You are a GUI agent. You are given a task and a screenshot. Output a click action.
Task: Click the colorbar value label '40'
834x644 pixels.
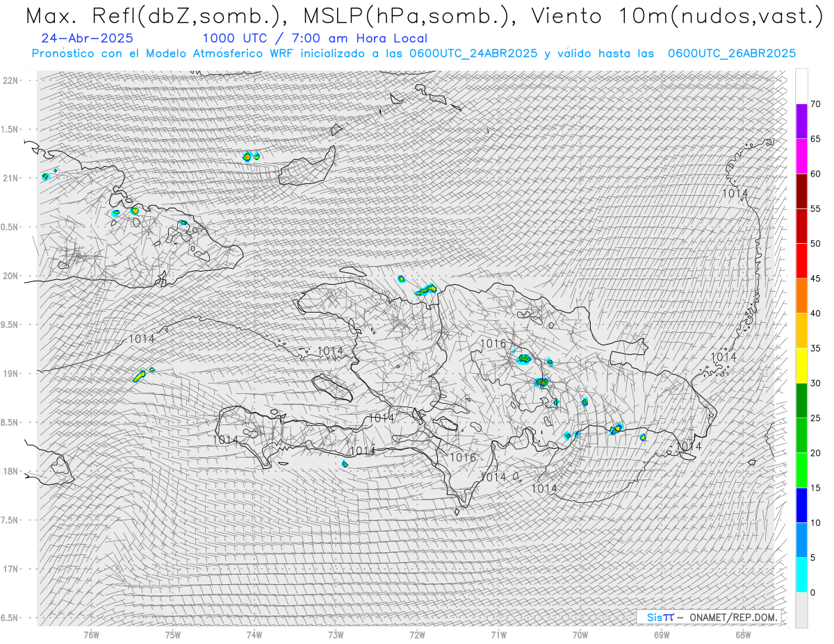[815, 313]
